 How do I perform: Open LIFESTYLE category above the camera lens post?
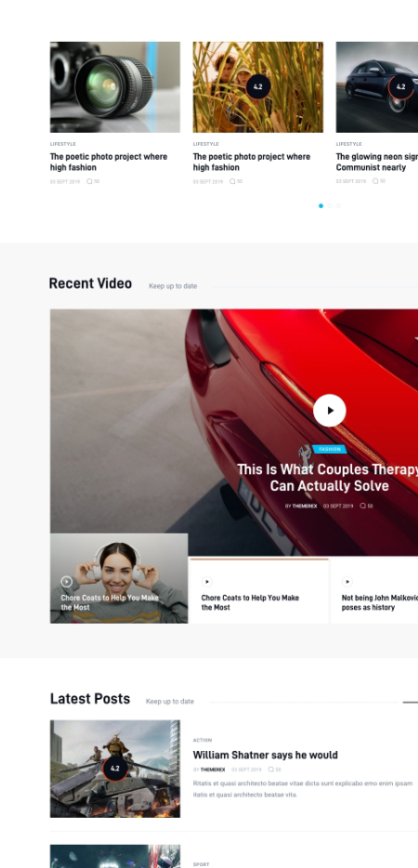[x=62, y=144]
